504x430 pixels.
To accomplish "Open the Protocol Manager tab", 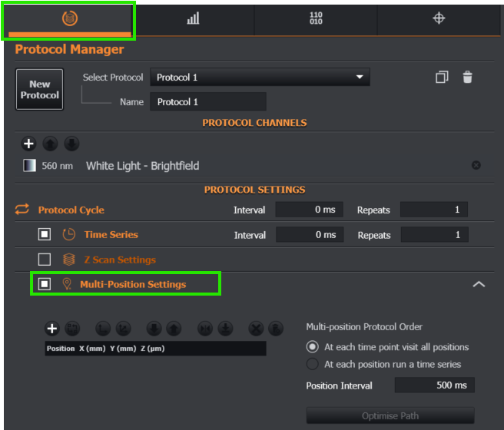I will pos(70,19).
